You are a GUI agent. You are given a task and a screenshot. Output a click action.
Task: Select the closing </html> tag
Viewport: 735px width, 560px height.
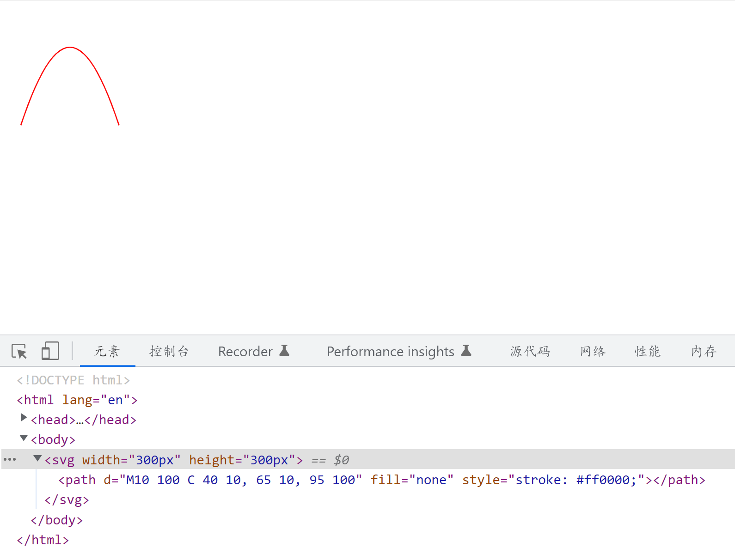(43, 540)
